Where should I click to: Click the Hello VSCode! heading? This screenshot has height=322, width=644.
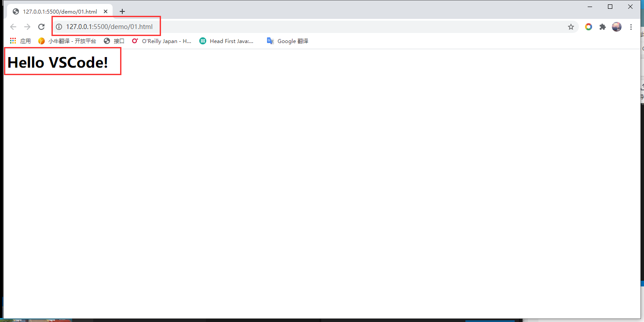click(x=58, y=62)
